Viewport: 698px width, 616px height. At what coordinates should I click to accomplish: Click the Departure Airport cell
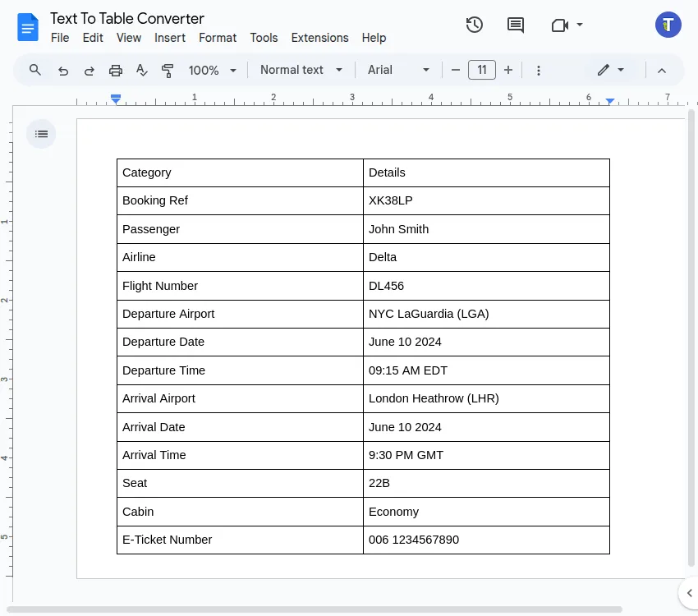click(x=240, y=315)
